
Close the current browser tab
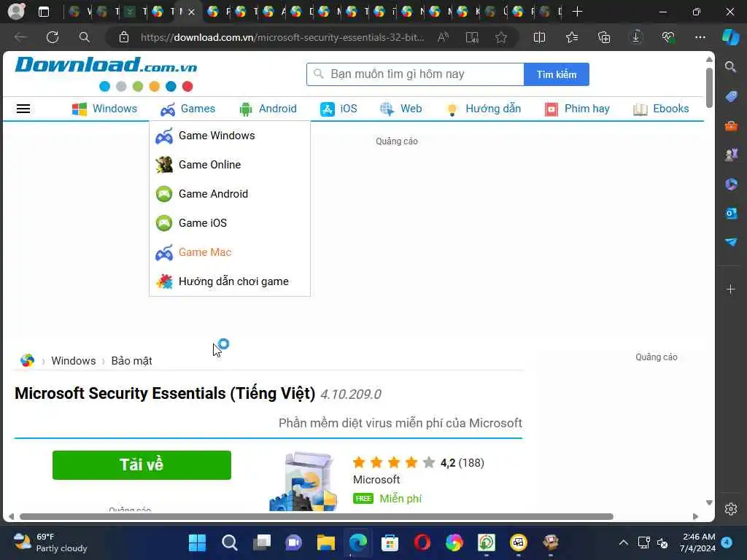pyautogui.click(x=192, y=12)
